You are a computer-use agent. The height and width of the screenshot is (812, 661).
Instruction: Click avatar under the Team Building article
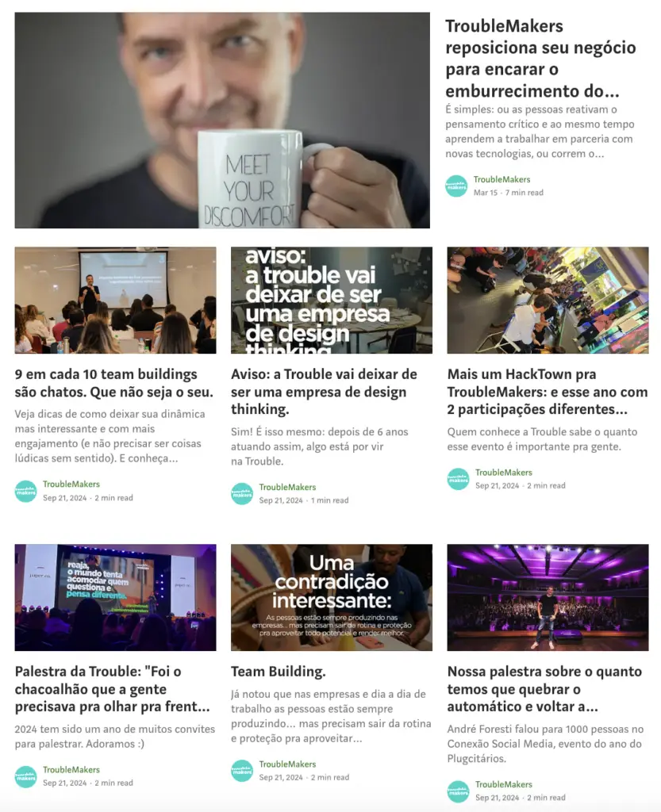[242, 771]
